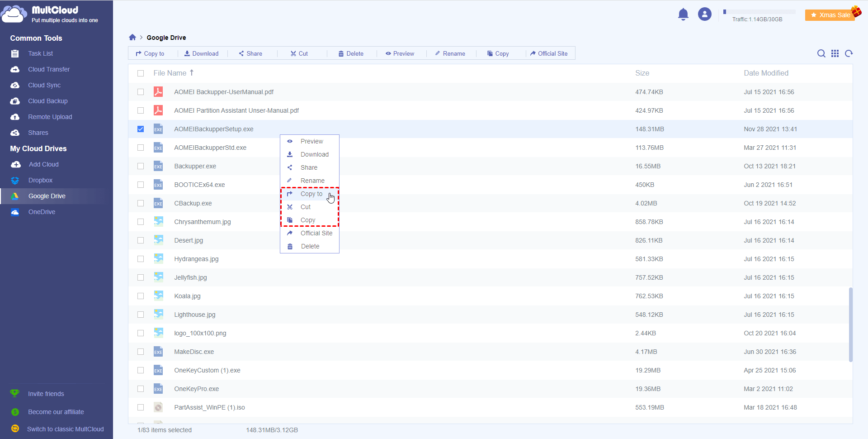Click Google Drive breadcrumb label
This screenshot has width=868, height=439.
(x=166, y=38)
